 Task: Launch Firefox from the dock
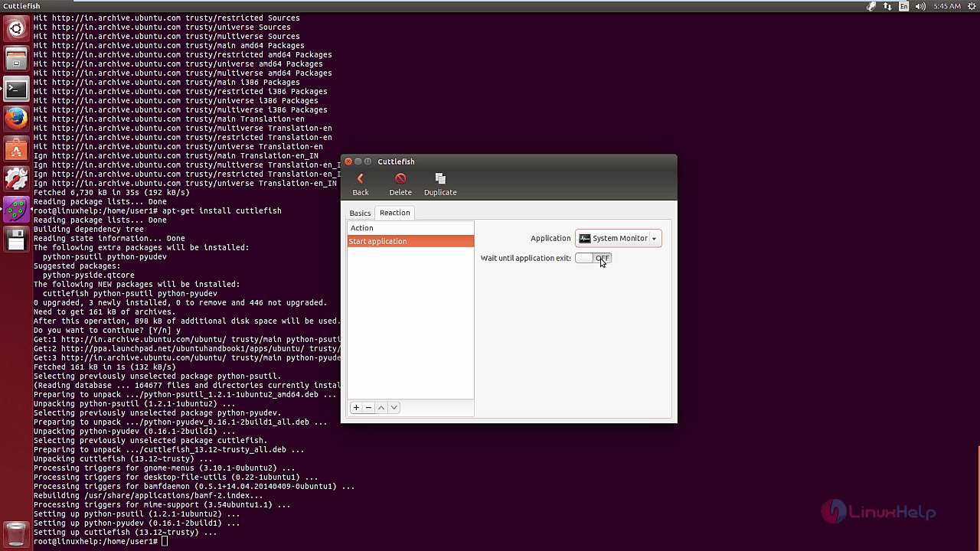16,119
